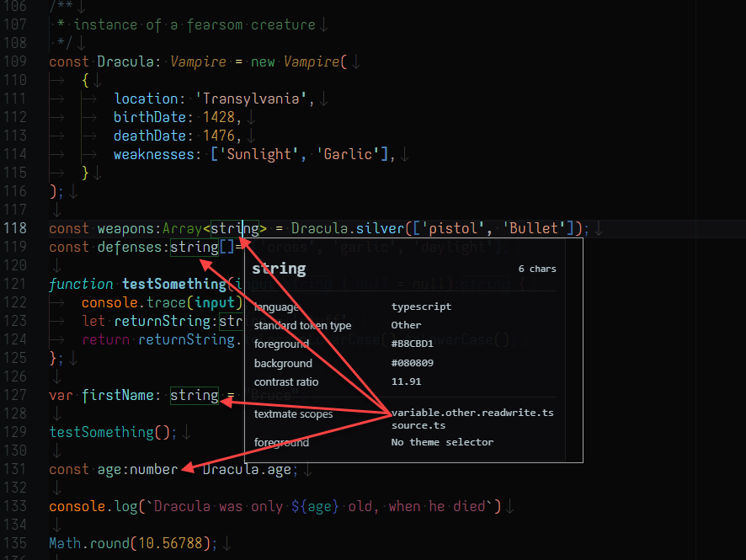Click line number 131 in the gutter
This screenshot has height=560, width=746.
point(15,469)
